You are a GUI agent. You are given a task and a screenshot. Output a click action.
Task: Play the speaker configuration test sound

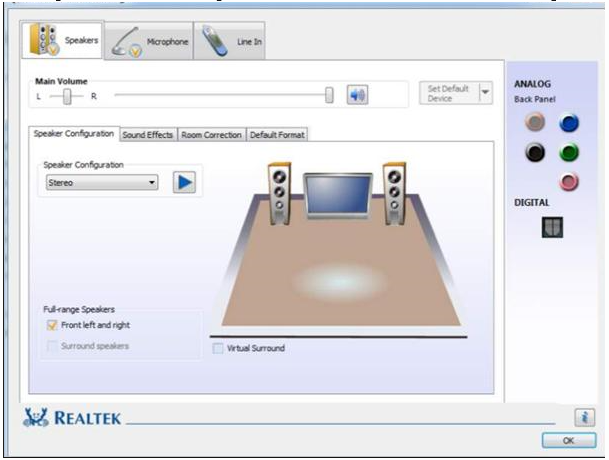(x=184, y=182)
